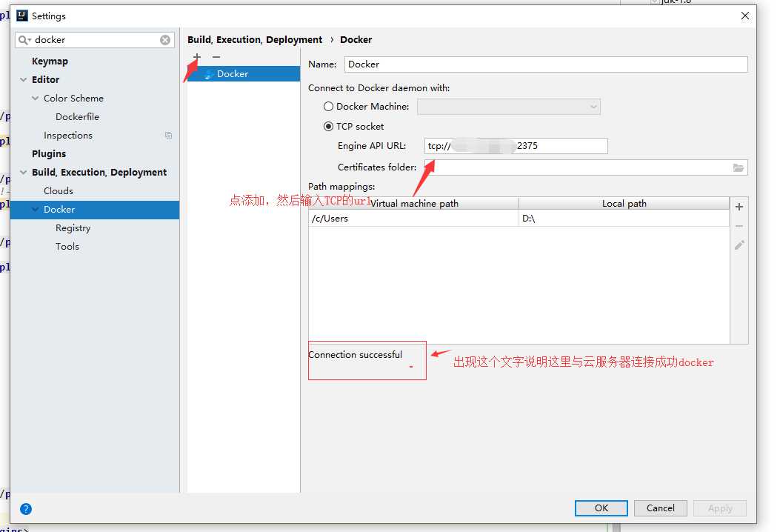780x532 pixels.
Task: Remove the selected path mapping
Action: tap(739, 226)
